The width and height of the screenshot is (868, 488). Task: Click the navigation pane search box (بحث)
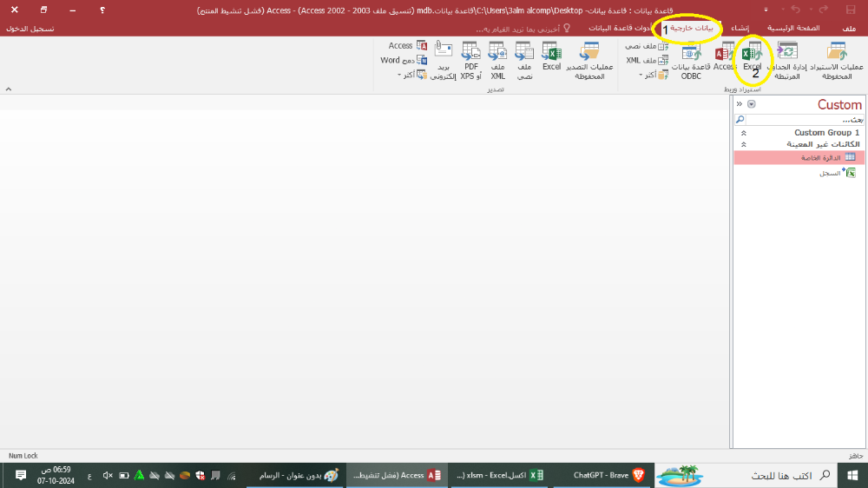799,120
